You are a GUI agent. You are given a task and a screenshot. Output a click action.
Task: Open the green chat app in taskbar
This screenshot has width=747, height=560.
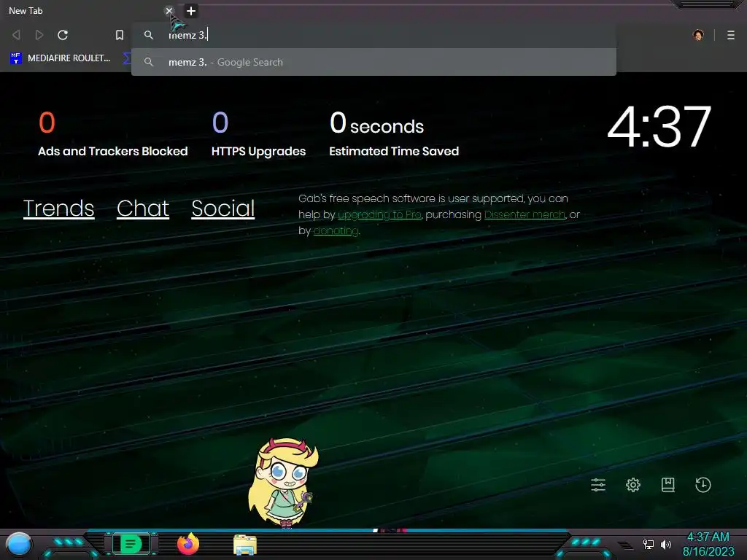[x=131, y=544]
